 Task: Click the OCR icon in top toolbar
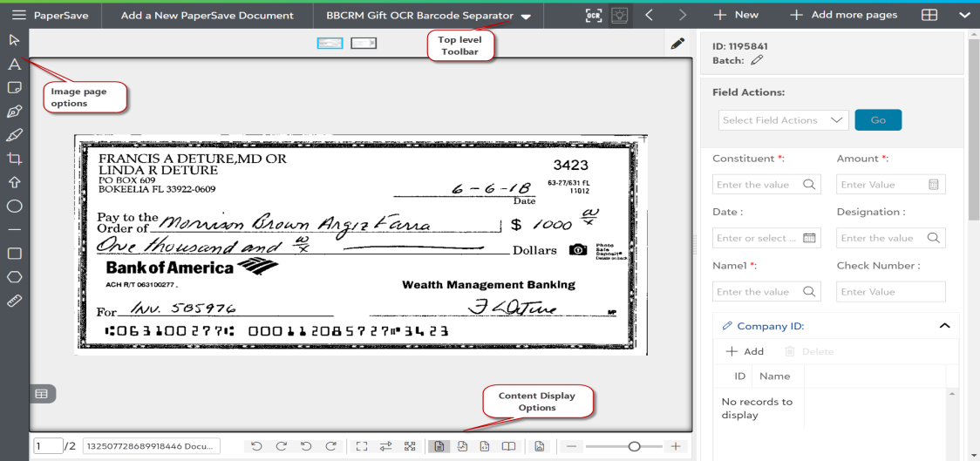tap(594, 16)
